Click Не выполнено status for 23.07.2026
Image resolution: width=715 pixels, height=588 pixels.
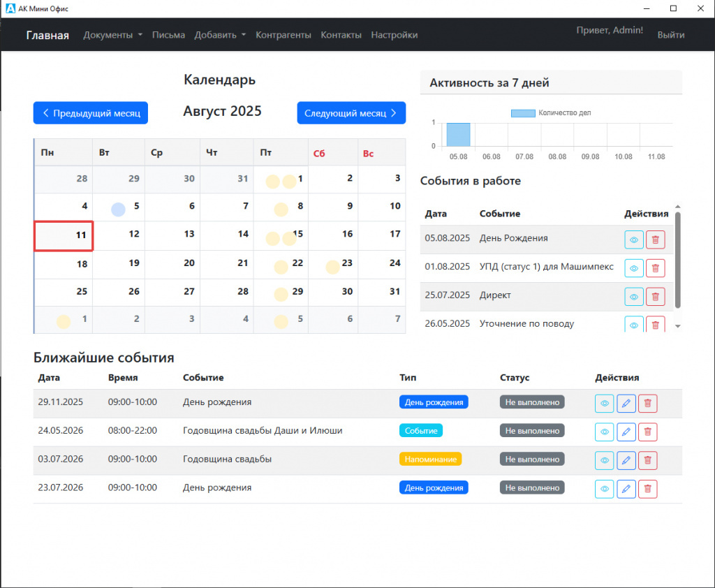[532, 487]
